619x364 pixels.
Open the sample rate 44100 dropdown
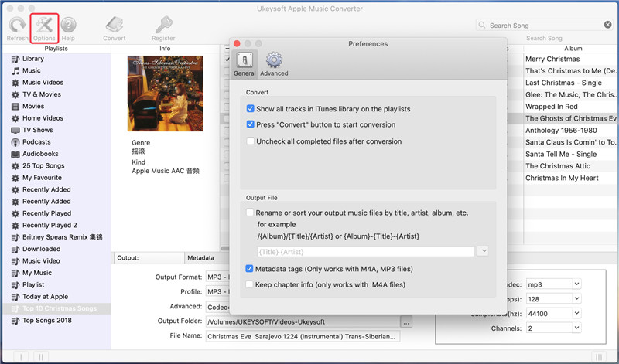pyautogui.click(x=576, y=313)
